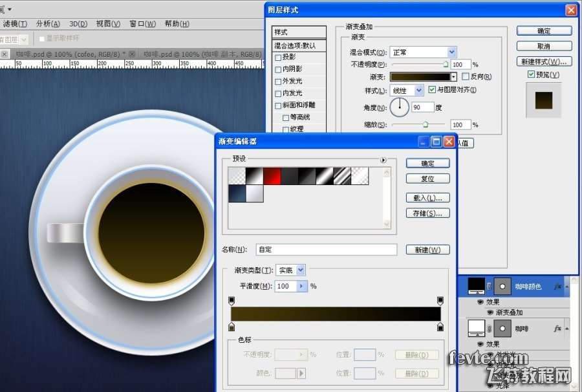Enable the 等高线 checkbox
The width and height of the screenshot is (582, 392).
point(286,118)
